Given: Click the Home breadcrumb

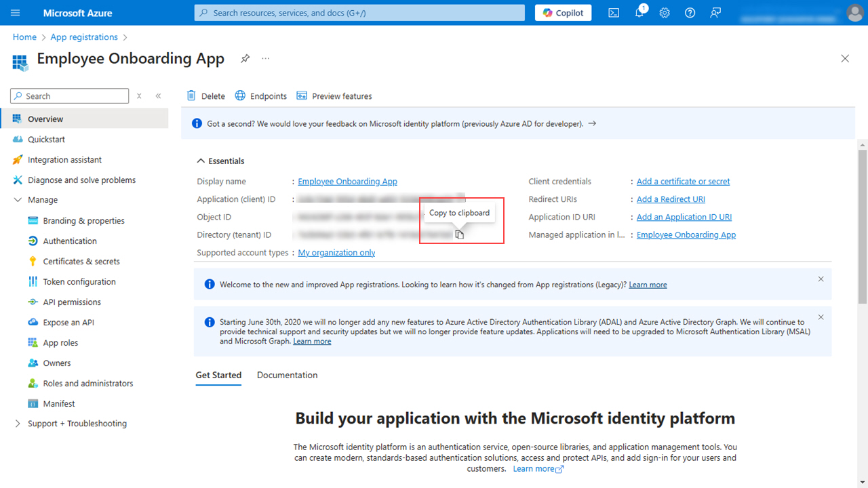Looking at the screenshot, I should pyautogui.click(x=24, y=37).
